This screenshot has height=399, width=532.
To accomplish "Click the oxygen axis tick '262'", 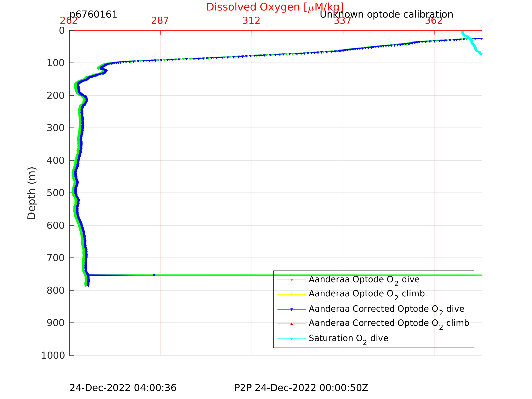I will [x=69, y=21].
